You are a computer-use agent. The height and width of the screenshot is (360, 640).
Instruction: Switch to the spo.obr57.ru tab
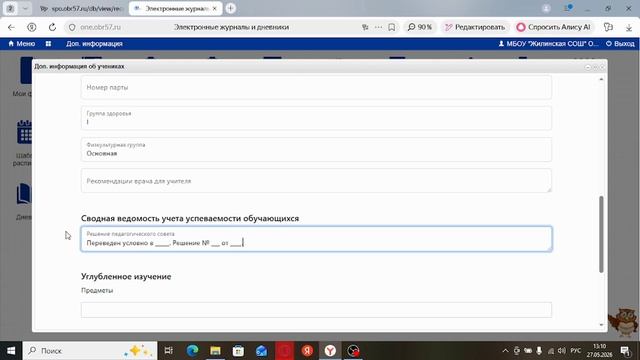82,8
